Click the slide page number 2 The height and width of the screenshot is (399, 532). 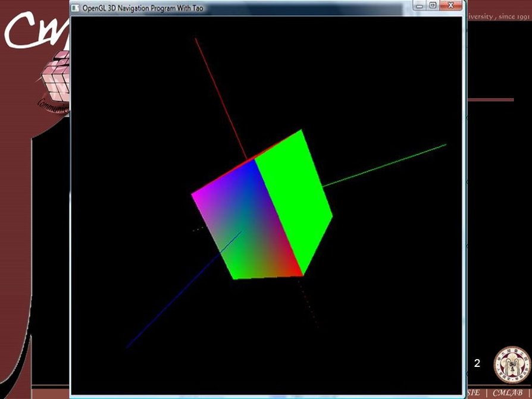pos(477,363)
